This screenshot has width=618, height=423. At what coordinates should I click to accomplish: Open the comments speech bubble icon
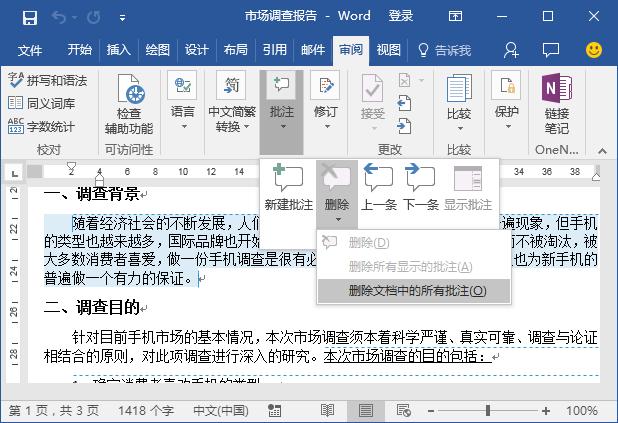[x=551, y=50]
